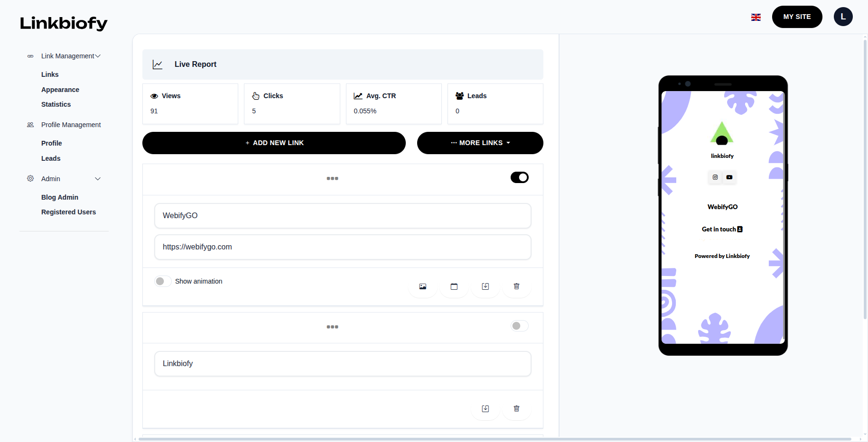This screenshot has height=442, width=868.
Task: Click the Clicks count 5
Action: tap(254, 111)
